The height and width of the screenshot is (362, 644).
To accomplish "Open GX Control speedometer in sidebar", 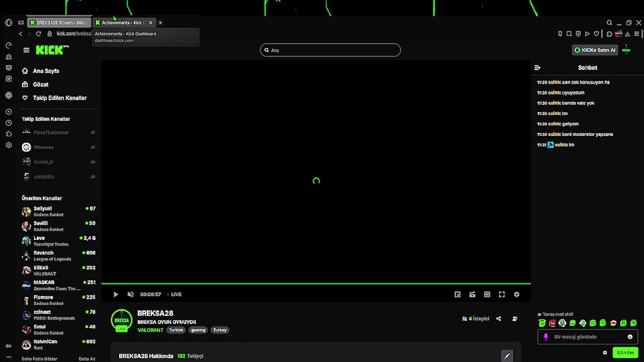I will tap(9, 45).
